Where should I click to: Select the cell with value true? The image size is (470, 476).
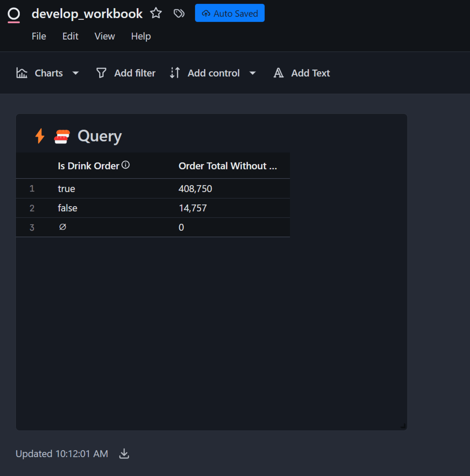pos(66,189)
